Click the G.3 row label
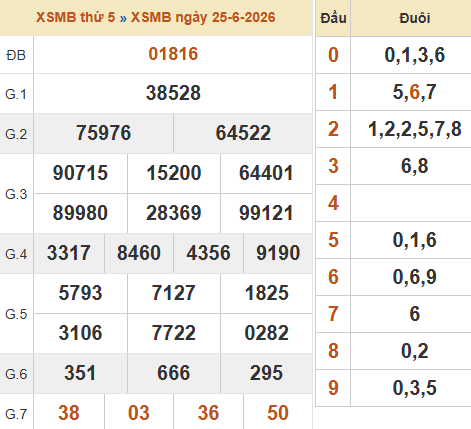Viewport: 471px width, 429px height. [16, 194]
